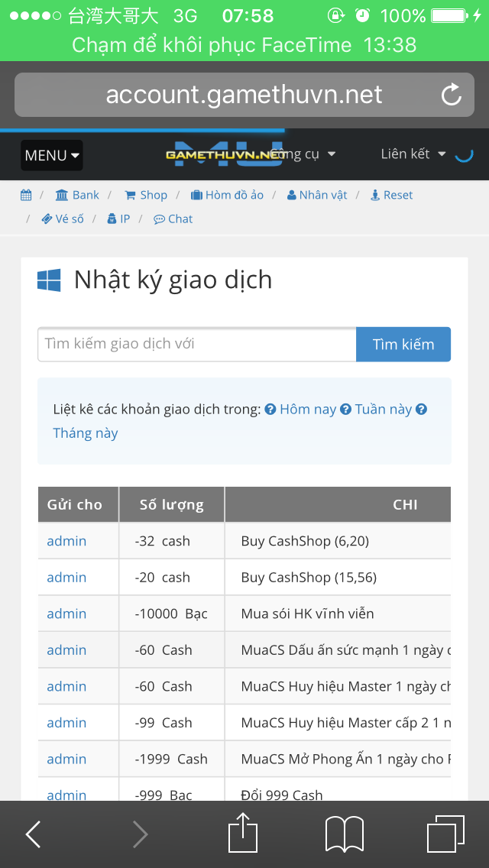Focus the transaction search input field

point(196,345)
